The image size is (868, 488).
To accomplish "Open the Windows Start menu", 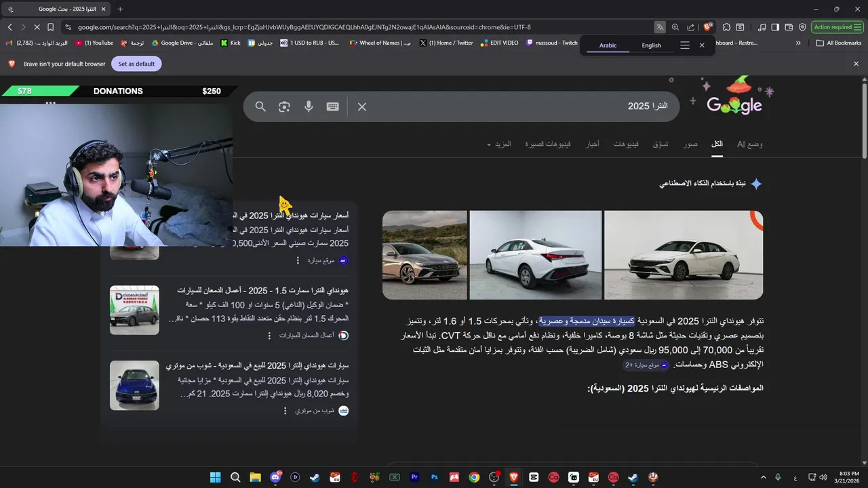I will pos(215,477).
